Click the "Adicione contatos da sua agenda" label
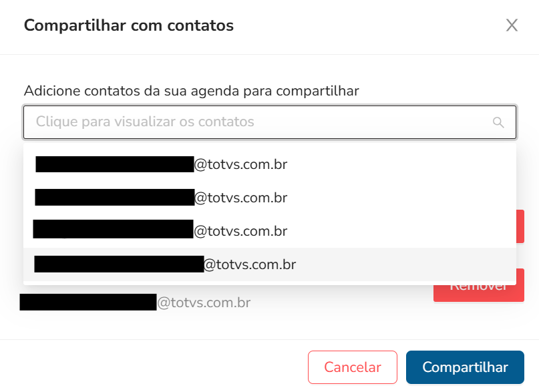Viewport: 539px width, 392px height. [x=191, y=91]
